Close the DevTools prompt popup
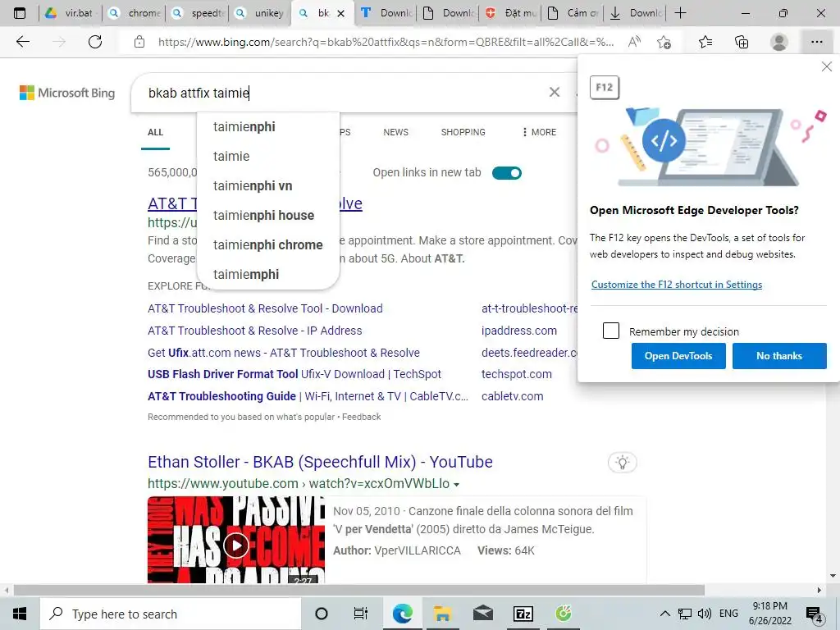Screen dimensions: 840x630 point(827,66)
